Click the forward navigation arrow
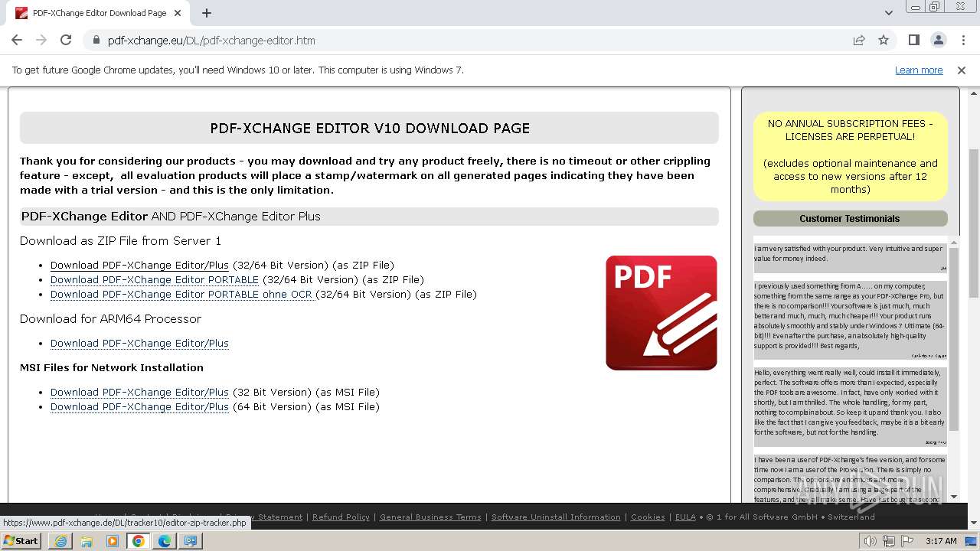Image resolution: width=980 pixels, height=551 pixels. 41,40
